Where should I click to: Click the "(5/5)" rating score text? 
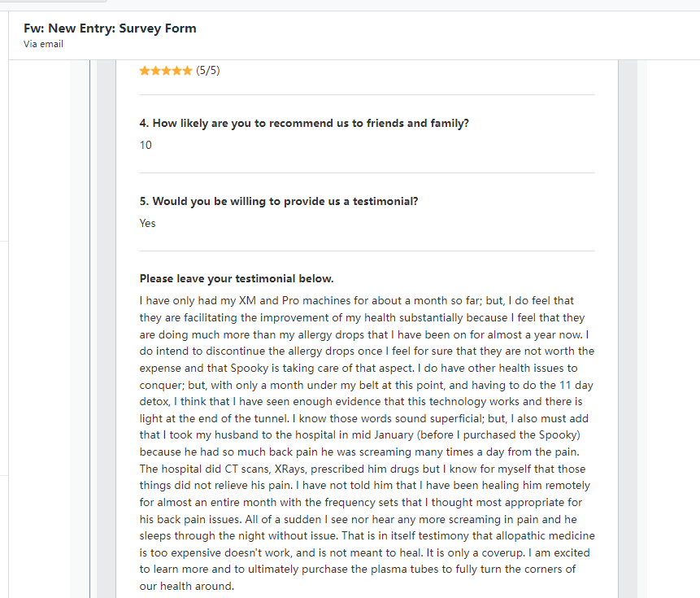pos(208,71)
